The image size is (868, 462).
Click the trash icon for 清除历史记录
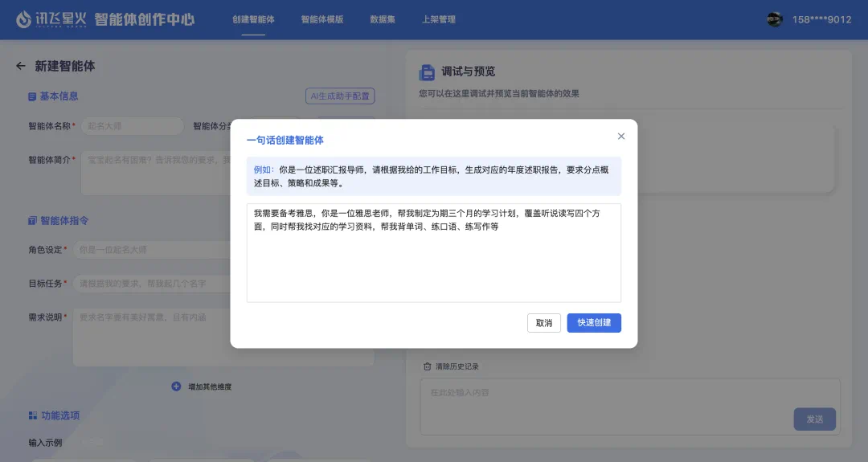(428, 366)
